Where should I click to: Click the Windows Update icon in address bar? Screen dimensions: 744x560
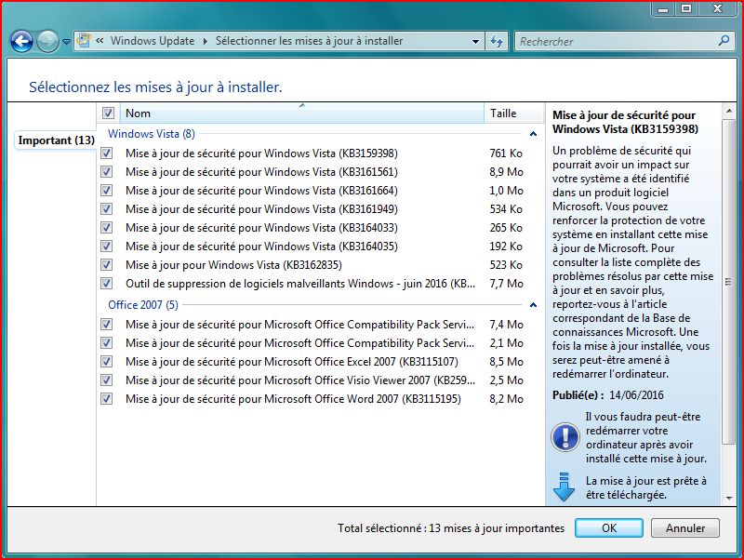coord(84,41)
